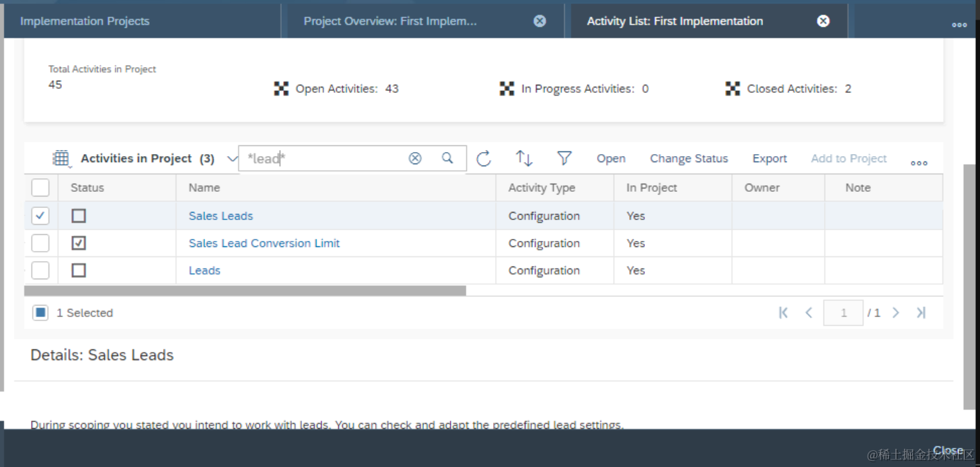The height and width of the screenshot is (467, 980).
Task: Close the Project Overview tab
Action: pyautogui.click(x=539, y=21)
